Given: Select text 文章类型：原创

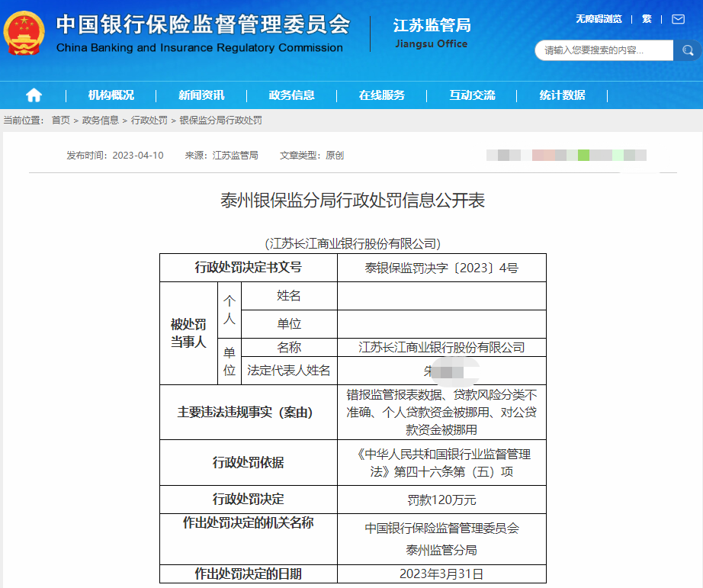Looking at the screenshot, I should 312,155.
